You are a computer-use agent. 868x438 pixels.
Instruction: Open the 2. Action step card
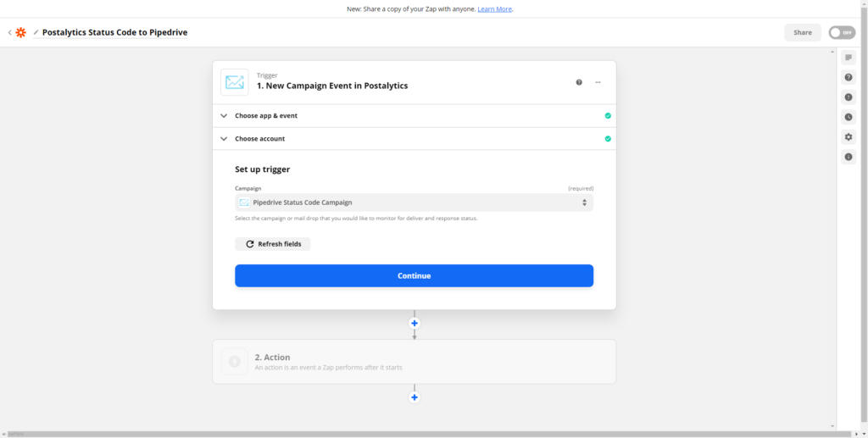coord(414,362)
